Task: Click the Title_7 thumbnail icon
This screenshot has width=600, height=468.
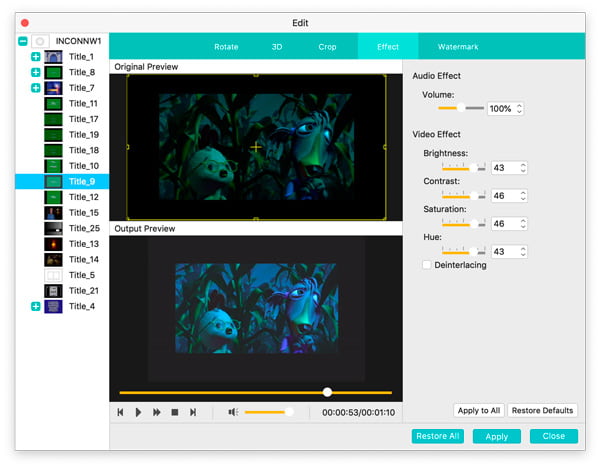Action: point(53,88)
